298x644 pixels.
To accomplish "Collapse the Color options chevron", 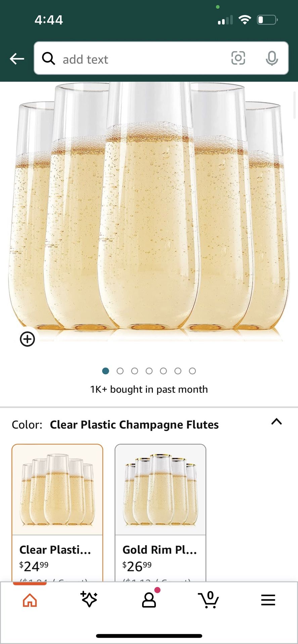I will tap(276, 422).
